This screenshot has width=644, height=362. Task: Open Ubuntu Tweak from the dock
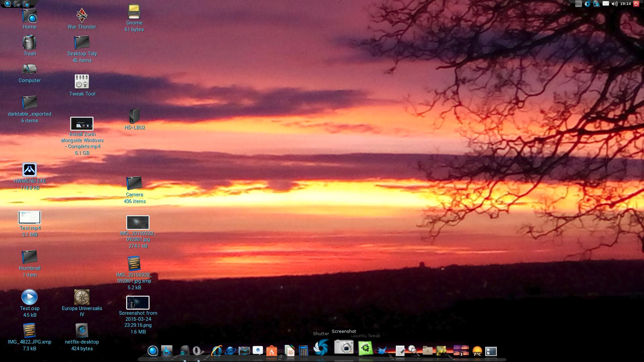[365, 349]
